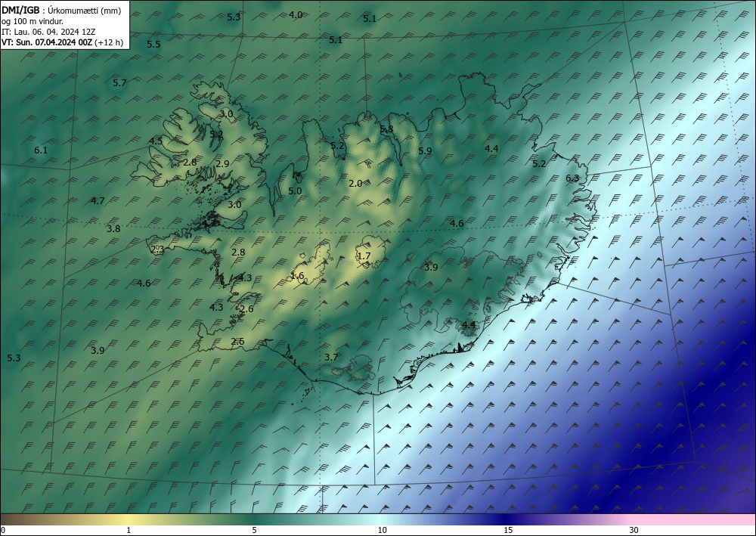Image resolution: width=756 pixels, height=536 pixels.
Task: Click the 4.5 value in the Westfjords
Action: pyautogui.click(x=156, y=141)
